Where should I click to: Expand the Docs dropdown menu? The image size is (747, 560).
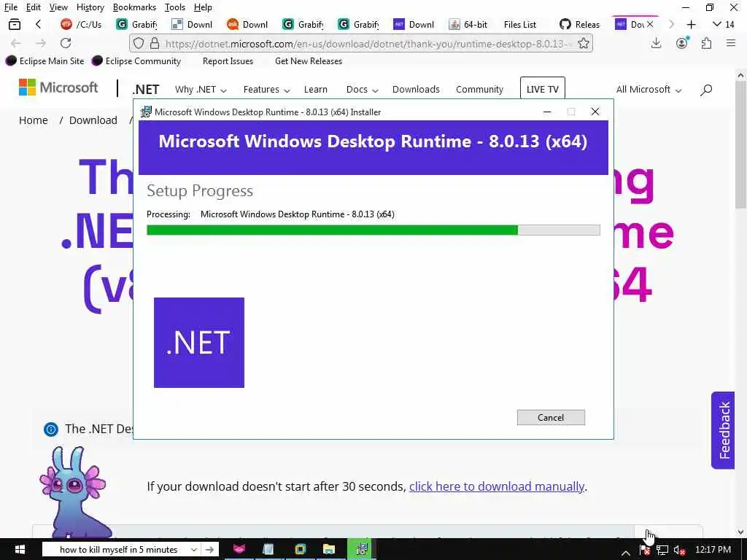[x=362, y=90]
